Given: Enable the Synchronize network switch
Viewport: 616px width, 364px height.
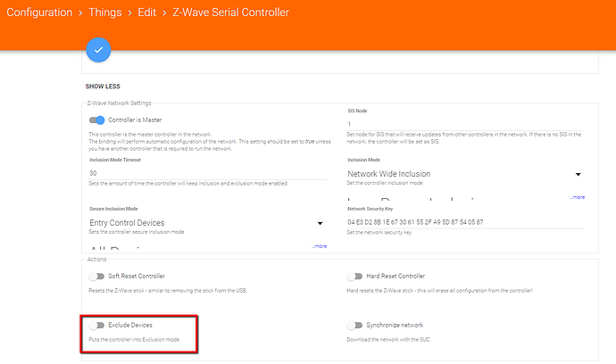Looking at the screenshot, I should [355, 326].
